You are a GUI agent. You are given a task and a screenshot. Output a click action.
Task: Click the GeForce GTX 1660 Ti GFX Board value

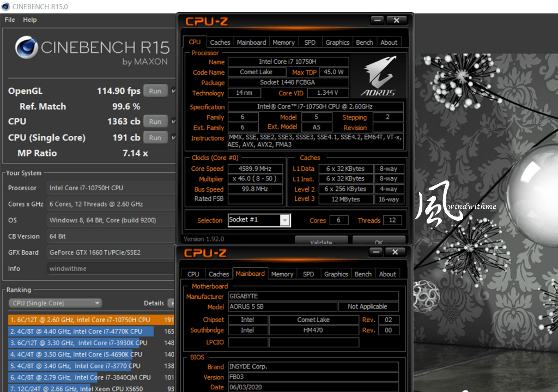[x=111, y=252]
